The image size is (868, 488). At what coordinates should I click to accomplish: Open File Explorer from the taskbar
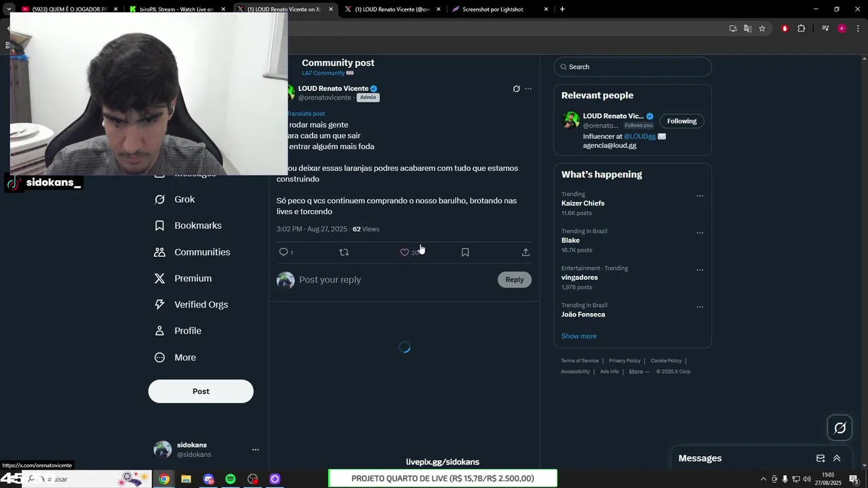[186, 479]
